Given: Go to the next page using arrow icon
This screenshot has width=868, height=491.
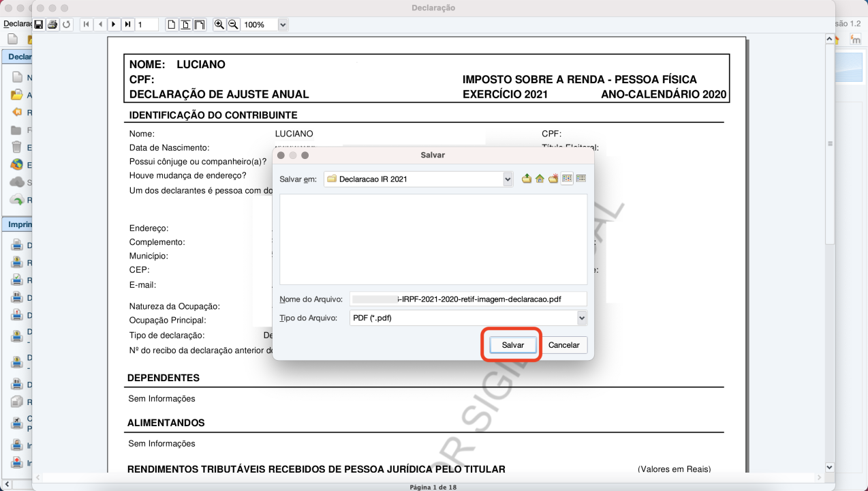Looking at the screenshot, I should 113,25.
